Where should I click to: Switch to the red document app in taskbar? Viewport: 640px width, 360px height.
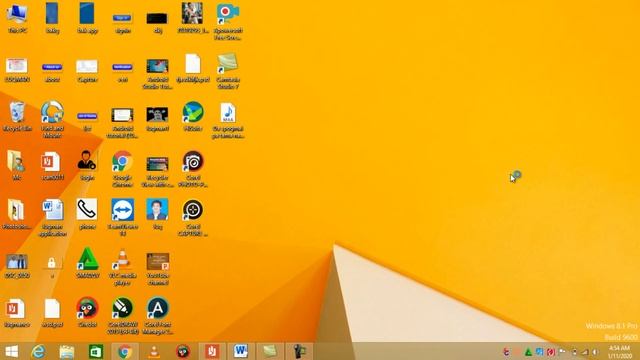click(x=212, y=351)
